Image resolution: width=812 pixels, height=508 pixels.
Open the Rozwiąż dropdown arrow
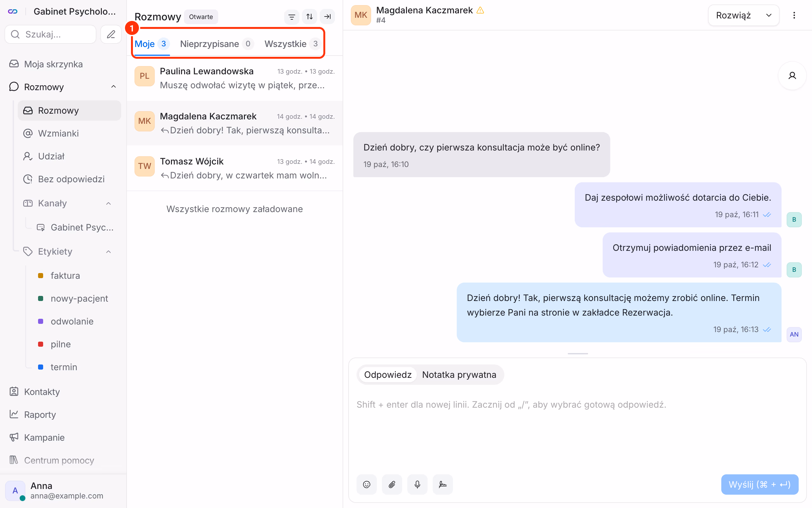point(769,15)
